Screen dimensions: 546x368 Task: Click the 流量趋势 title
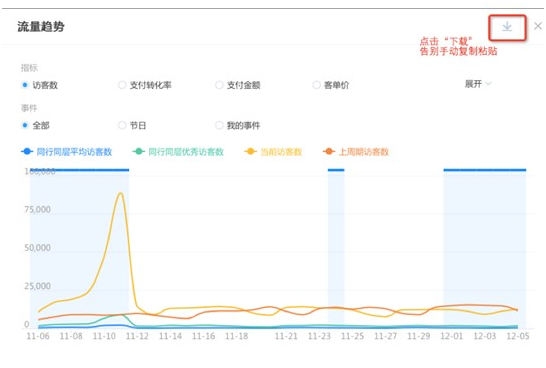click(x=41, y=26)
